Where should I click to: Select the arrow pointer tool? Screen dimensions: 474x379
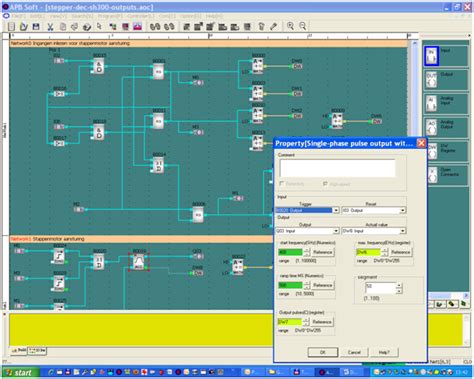click(x=99, y=26)
